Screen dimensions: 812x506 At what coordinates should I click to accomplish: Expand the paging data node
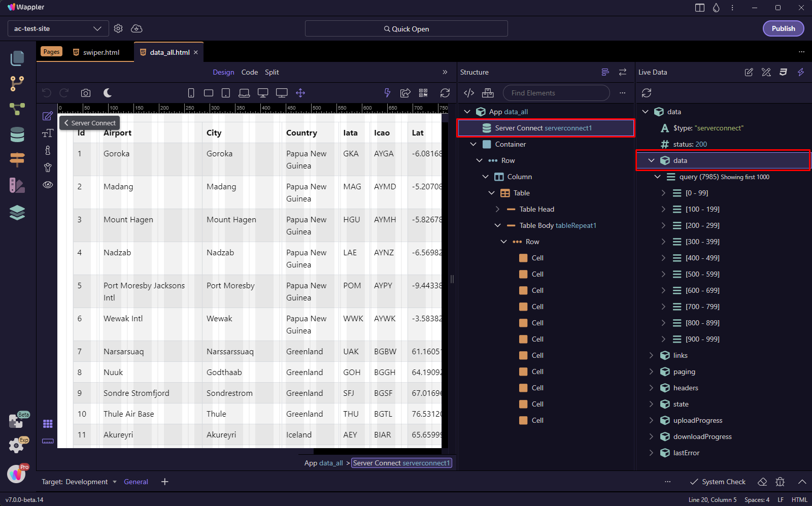(651, 372)
